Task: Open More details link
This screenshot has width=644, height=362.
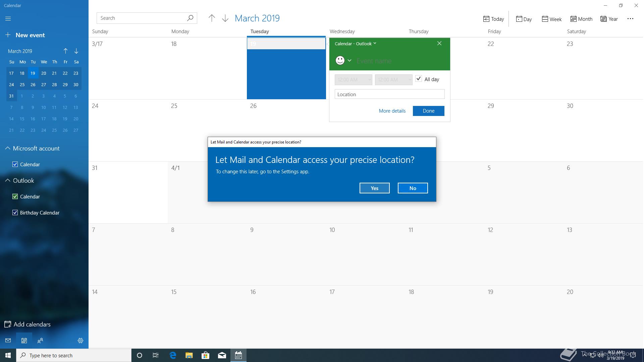Action: click(x=392, y=111)
